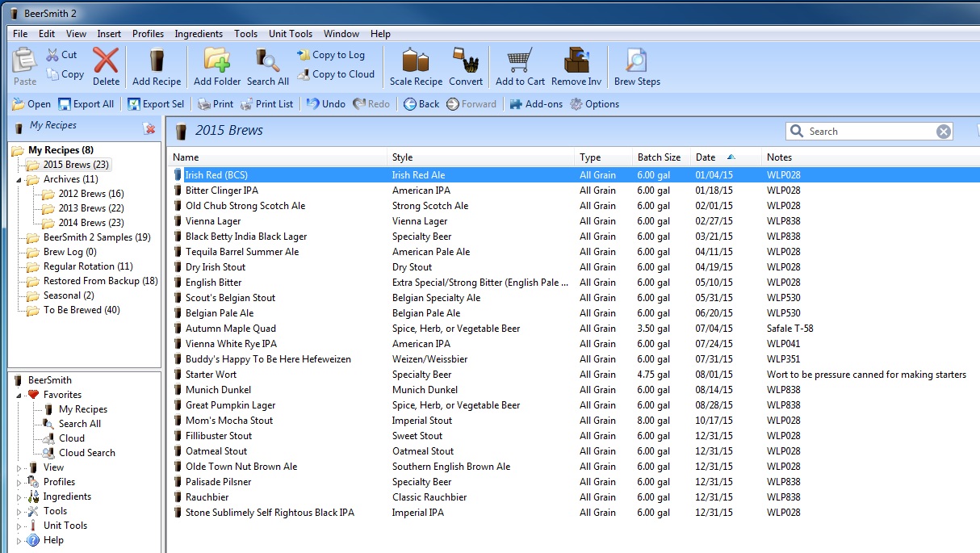Click the Cut scissors icon
This screenshot has height=553, width=980.
[61, 55]
